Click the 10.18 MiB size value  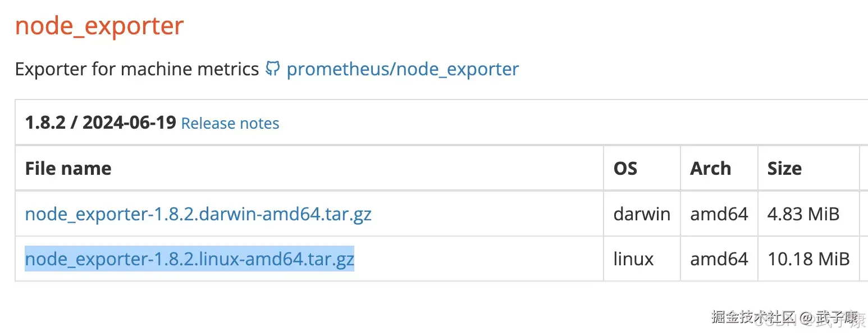click(808, 259)
